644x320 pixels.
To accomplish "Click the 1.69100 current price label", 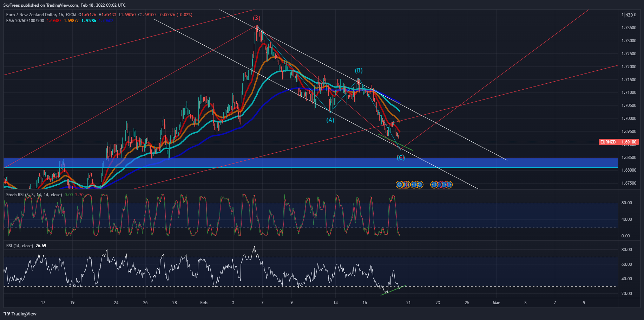I will pyautogui.click(x=629, y=142).
